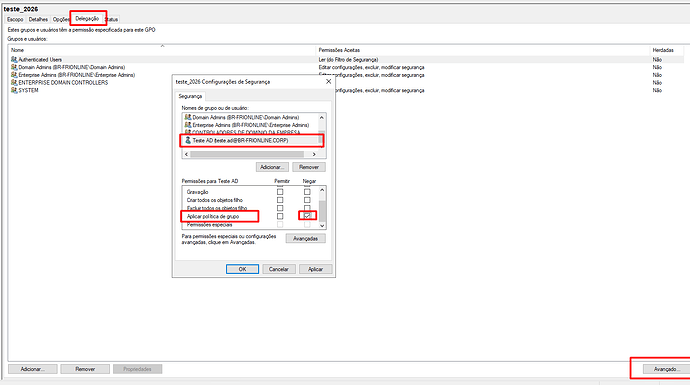Toggle Permitir checkbox for Gravação
The width and height of the screenshot is (690, 385).
(280, 192)
